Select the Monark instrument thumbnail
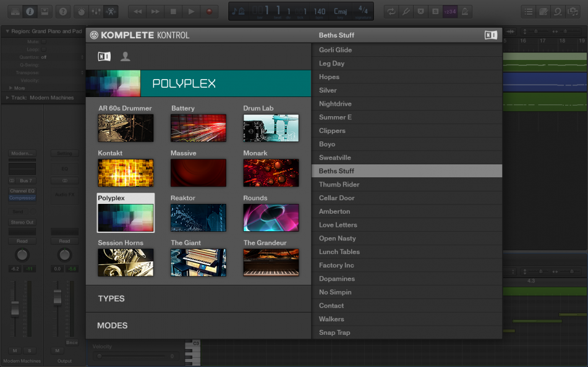 click(270, 172)
